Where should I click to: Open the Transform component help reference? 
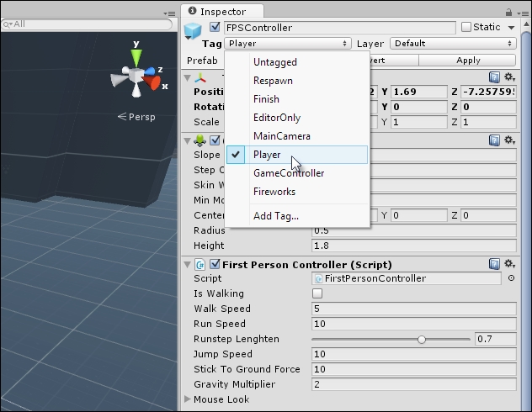(x=495, y=77)
